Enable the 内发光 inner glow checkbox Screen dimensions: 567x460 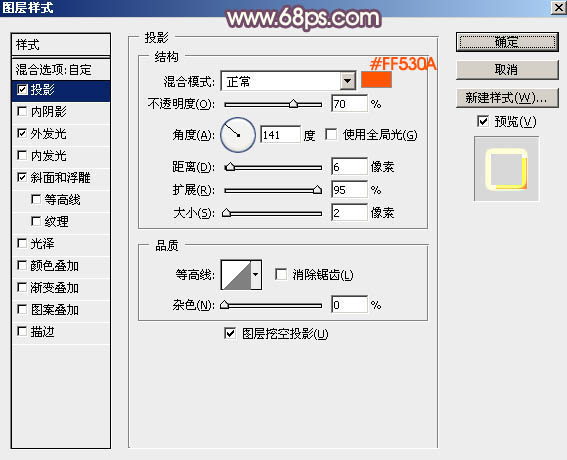click(x=22, y=156)
